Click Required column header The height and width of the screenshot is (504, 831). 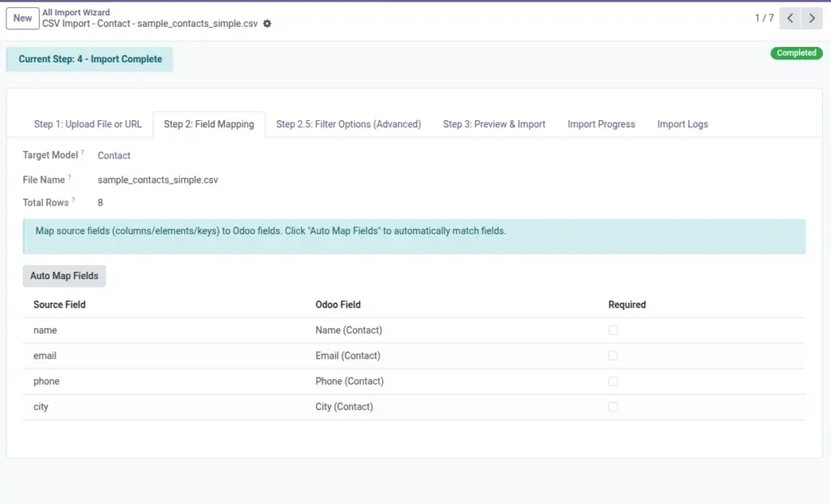627,304
